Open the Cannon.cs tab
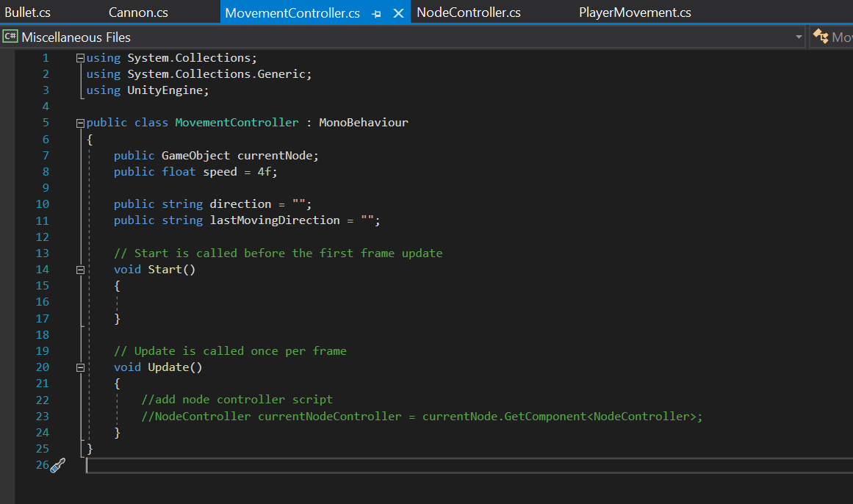 (138, 12)
